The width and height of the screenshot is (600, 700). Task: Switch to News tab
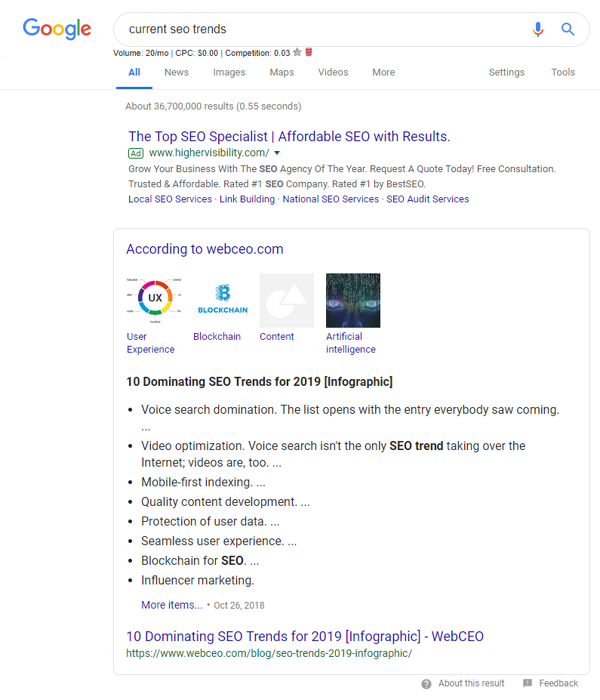coord(177,72)
